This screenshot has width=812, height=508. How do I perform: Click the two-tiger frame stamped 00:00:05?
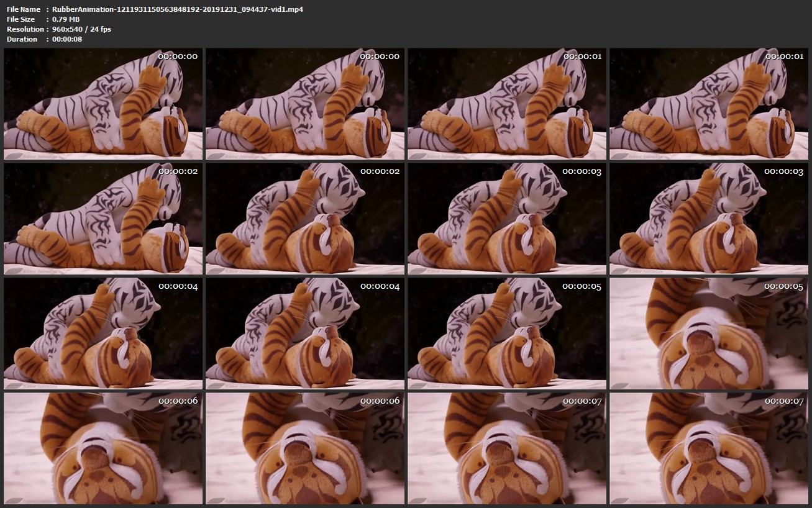pyautogui.click(x=507, y=333)
